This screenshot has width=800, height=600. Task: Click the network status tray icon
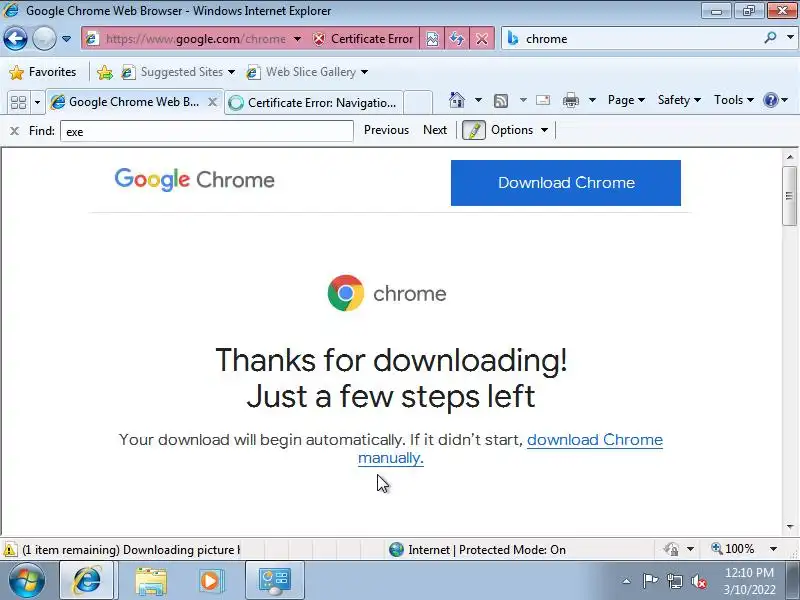tap(675, 581)
